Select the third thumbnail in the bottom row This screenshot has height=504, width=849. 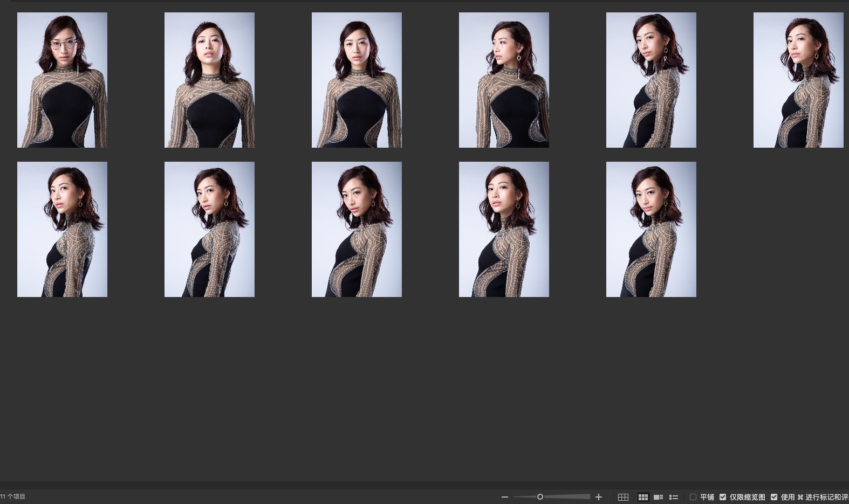pyautogui.click(x=357, y=229)
